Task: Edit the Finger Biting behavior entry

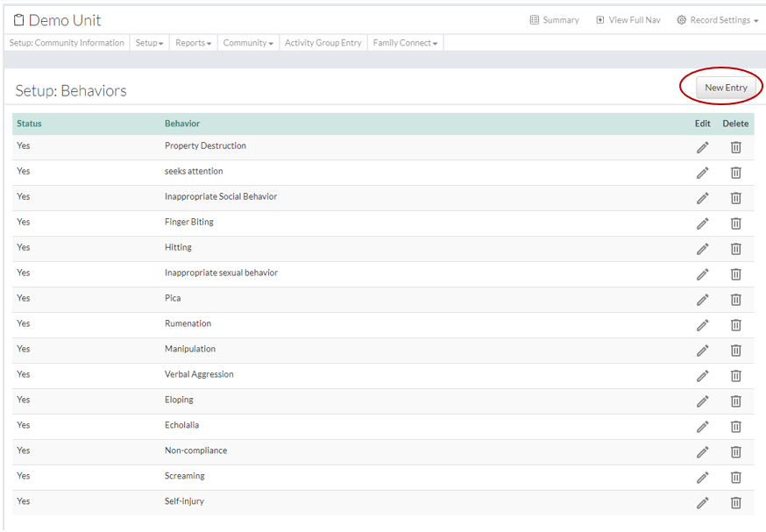Action: [702, 223]
